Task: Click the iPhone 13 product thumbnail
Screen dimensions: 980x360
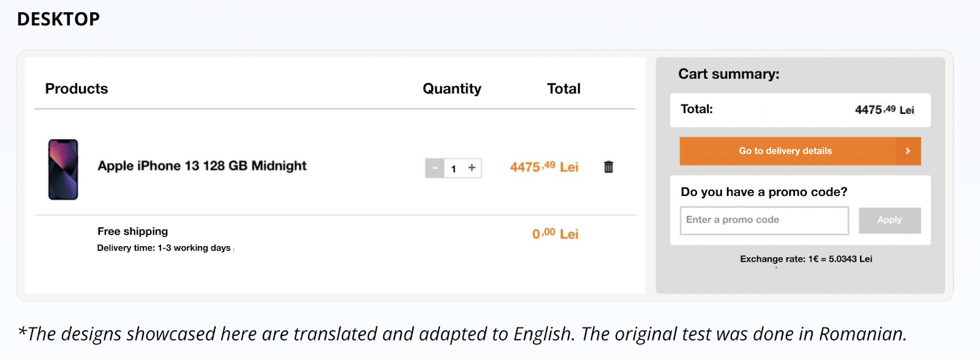Action: [63, 170]
